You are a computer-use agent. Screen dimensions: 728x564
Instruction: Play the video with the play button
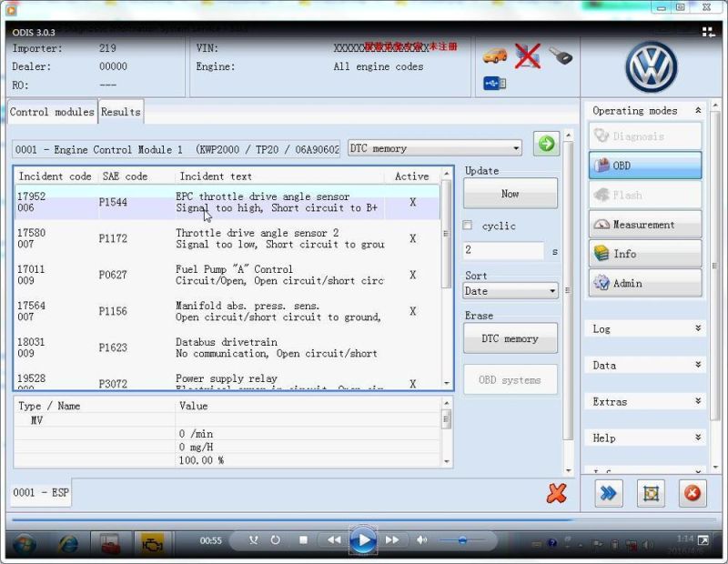363,540
